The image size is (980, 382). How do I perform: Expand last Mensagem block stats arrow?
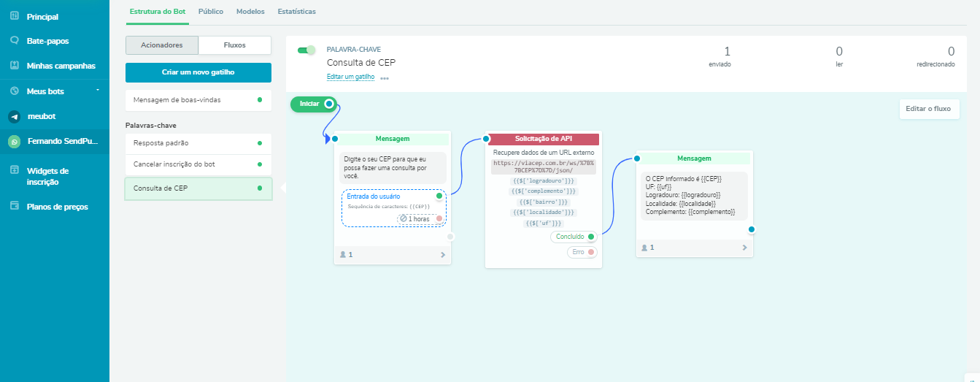tap(744, 248)
